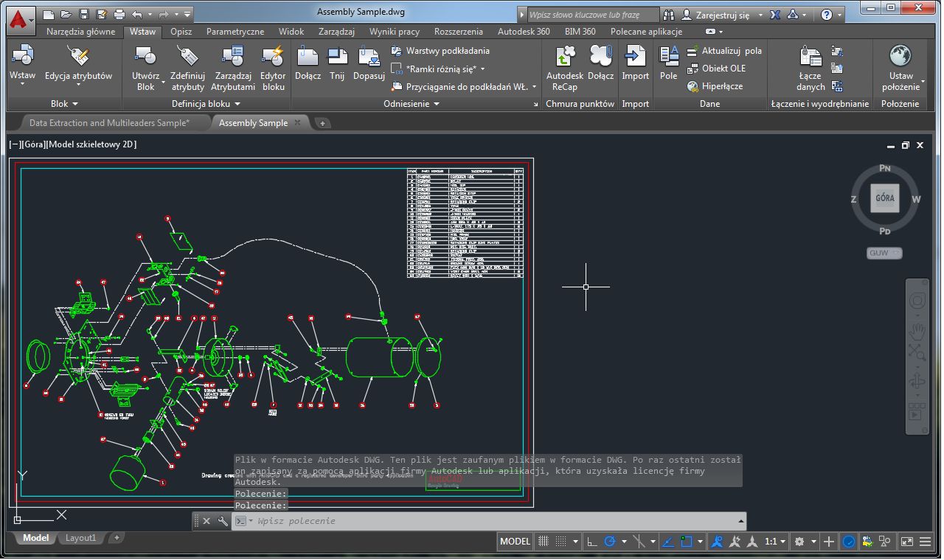This screenshot has width=944, height=560.
Task: Toggle polar tracking in status bar
Action: point(610,542)
